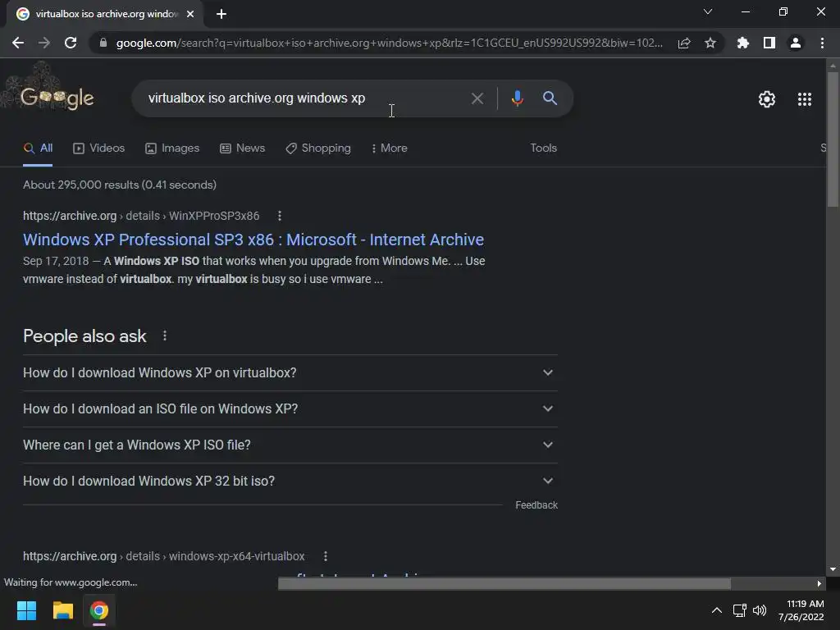Click the scroll right arrow of horizontal scrollbar
Image resolution: width=840 pixels, height=630 pixels.
click(819, 583)
